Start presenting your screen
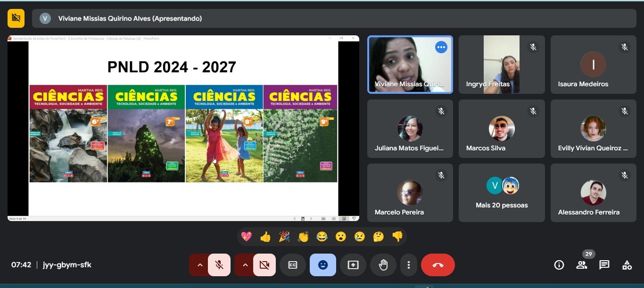This screenshot has height=288, width=644. (353, 265)
